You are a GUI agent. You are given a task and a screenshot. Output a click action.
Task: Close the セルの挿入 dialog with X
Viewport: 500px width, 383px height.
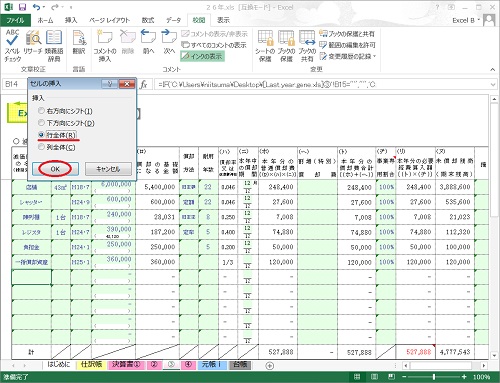[127, 84]
